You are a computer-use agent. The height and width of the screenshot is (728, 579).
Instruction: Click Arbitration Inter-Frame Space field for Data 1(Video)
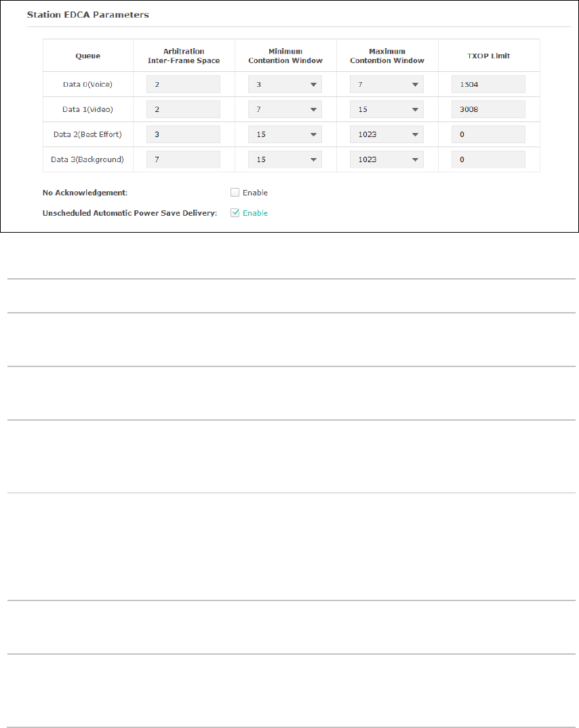(x=183, y=109)
